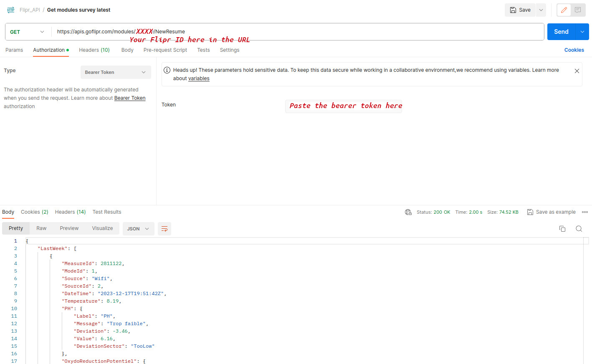Open the request Headers (10) tab
Viewport: 592px width, 364px height.
click(x=94, y=50)
